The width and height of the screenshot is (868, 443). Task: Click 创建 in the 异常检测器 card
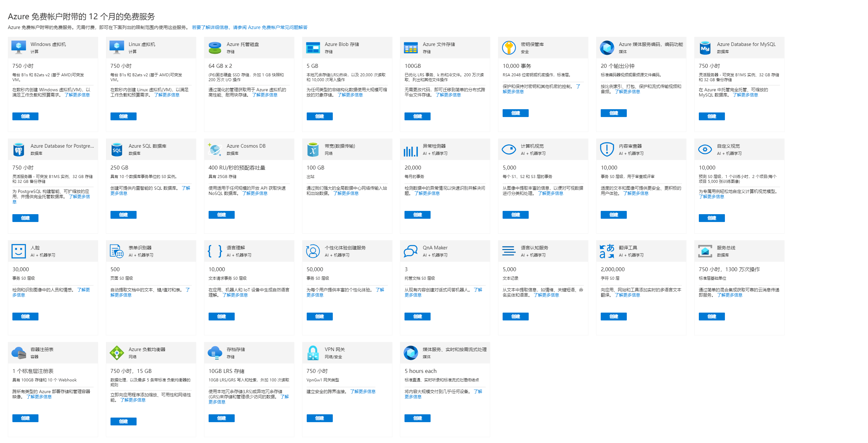pyautogui.click(x=418, y=214)
